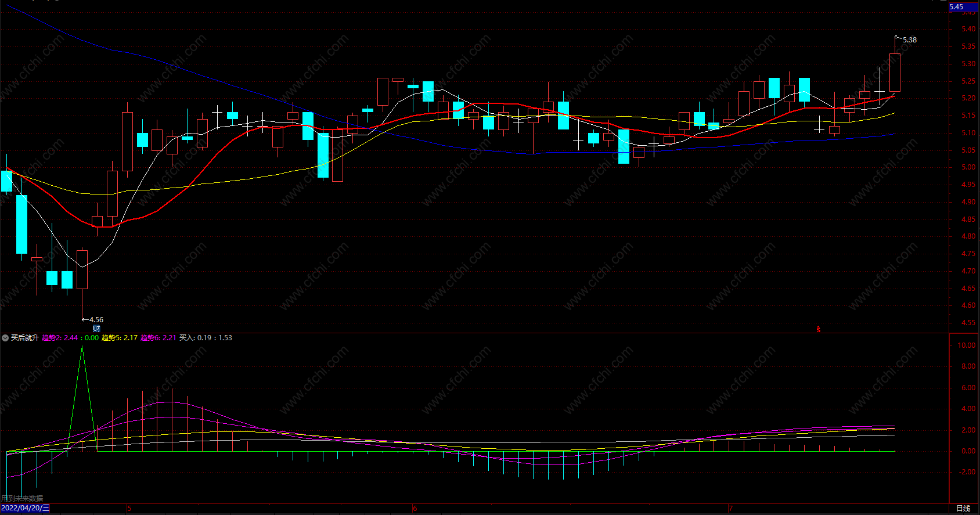Click the -2.00 indicator axis label
The width and height of the screenshot is (980, 515).
[967, 472]
